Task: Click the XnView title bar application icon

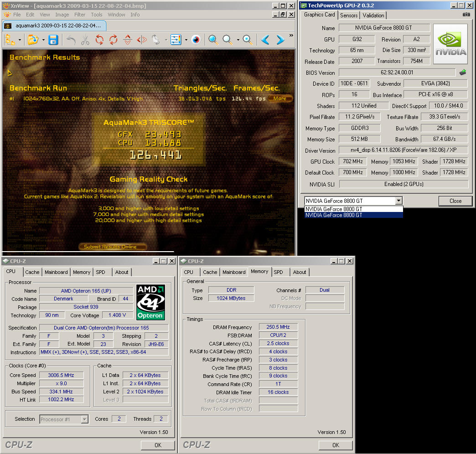Action: 6,5
